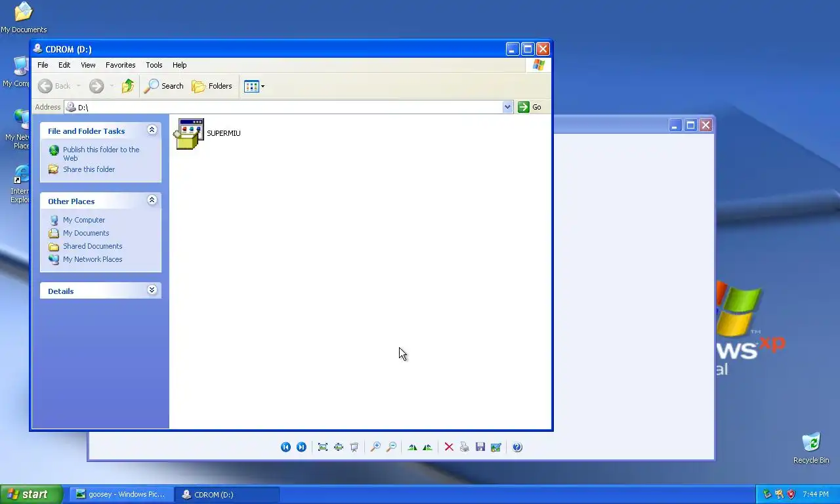Click the Forward arrow in Explorer

coord(96,86)
